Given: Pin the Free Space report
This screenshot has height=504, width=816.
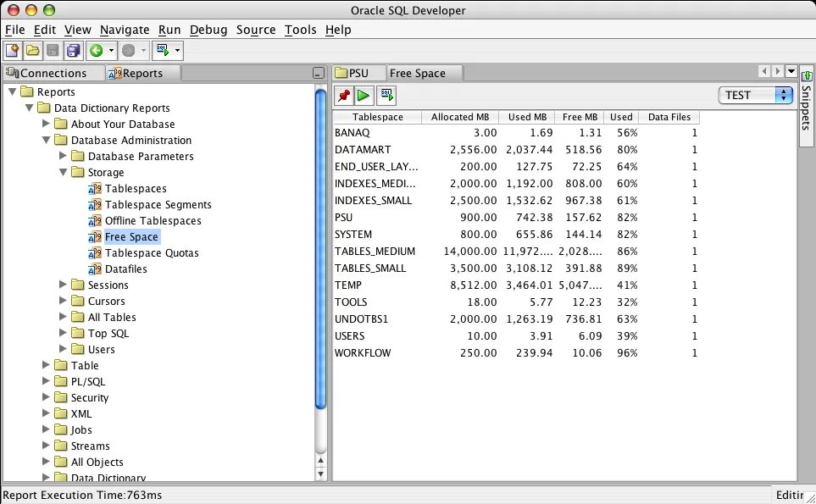Looking at the screenshot, I should (341, 96).
